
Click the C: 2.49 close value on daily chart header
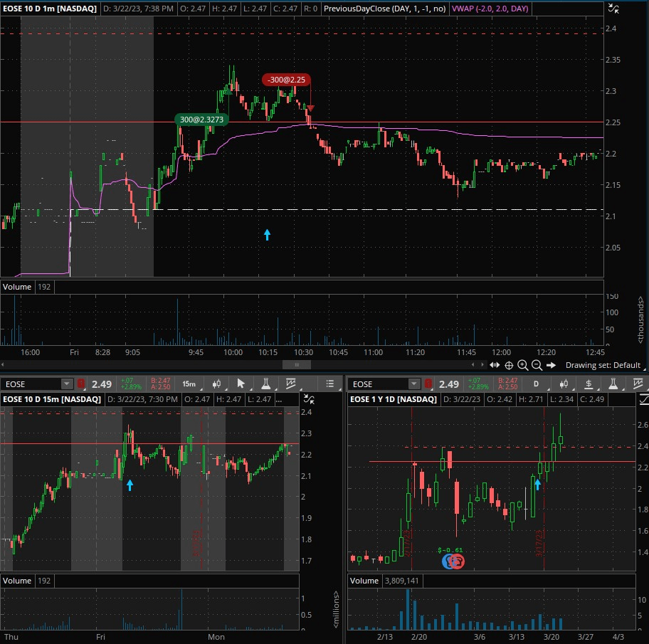pos(592,399)
